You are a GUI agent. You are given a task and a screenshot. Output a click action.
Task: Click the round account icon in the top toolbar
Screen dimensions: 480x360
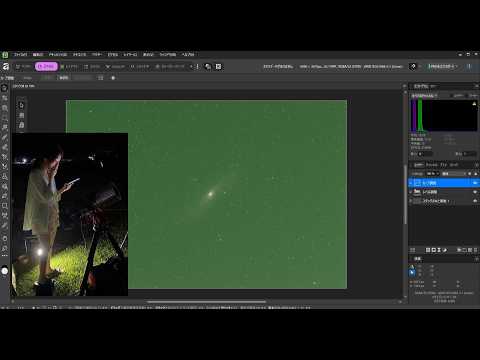[x=413, y=67]
